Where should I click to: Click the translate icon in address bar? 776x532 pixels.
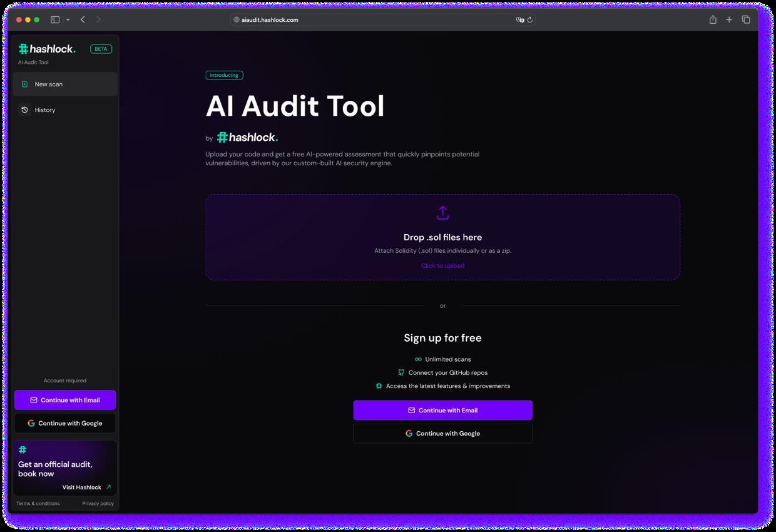tap(519, 20)
